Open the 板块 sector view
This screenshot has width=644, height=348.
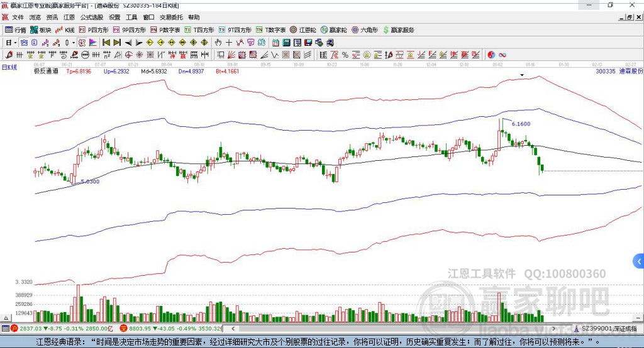40,30
